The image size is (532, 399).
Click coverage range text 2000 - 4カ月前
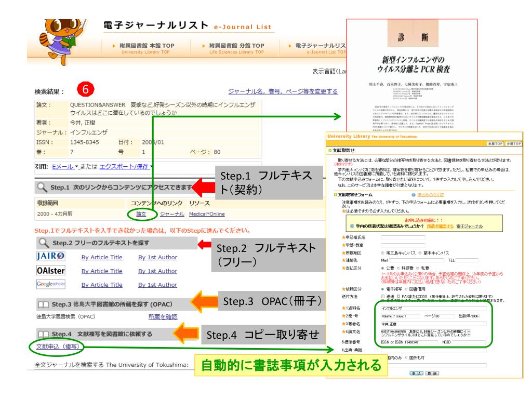(55, 214)
